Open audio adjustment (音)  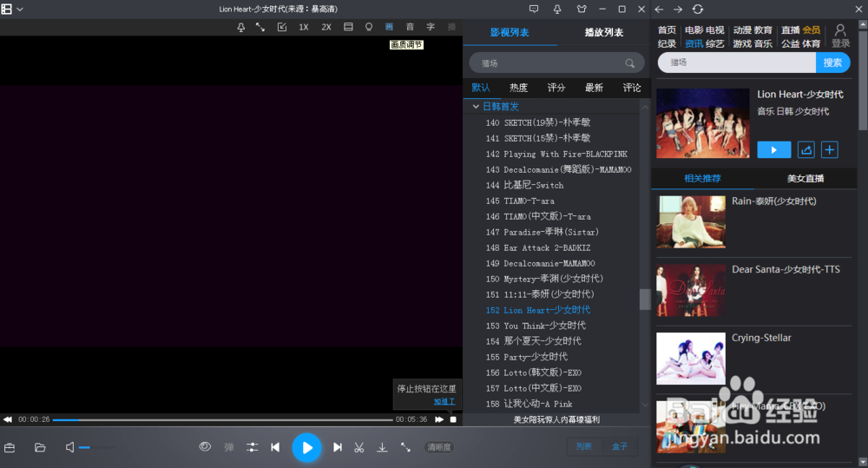pyautogui.click(x=411, y=27)
